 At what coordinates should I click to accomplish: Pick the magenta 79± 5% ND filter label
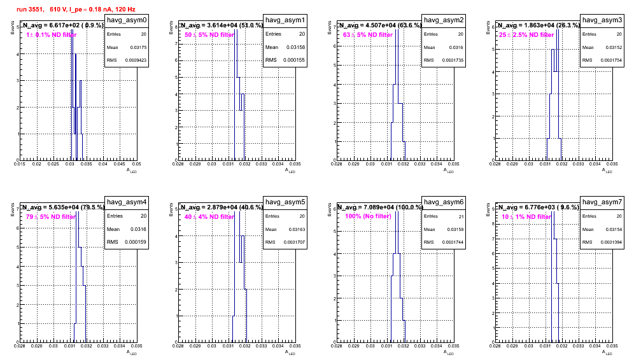coord(51,217)
